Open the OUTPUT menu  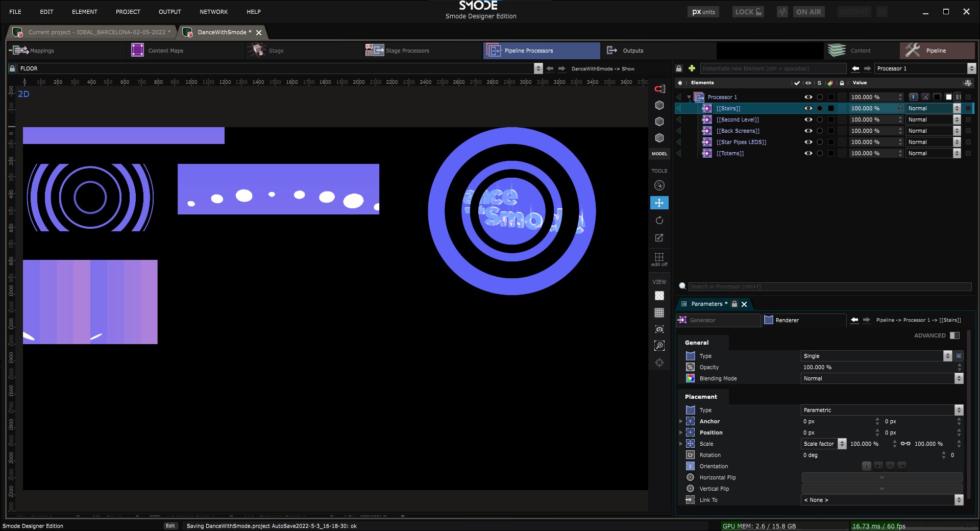pos(169,12)
